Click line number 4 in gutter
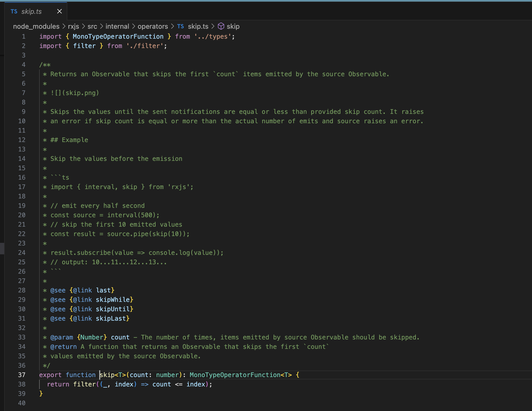Image resolution: width=532 pixels, height=411 pixels. [x=23, y=64]
